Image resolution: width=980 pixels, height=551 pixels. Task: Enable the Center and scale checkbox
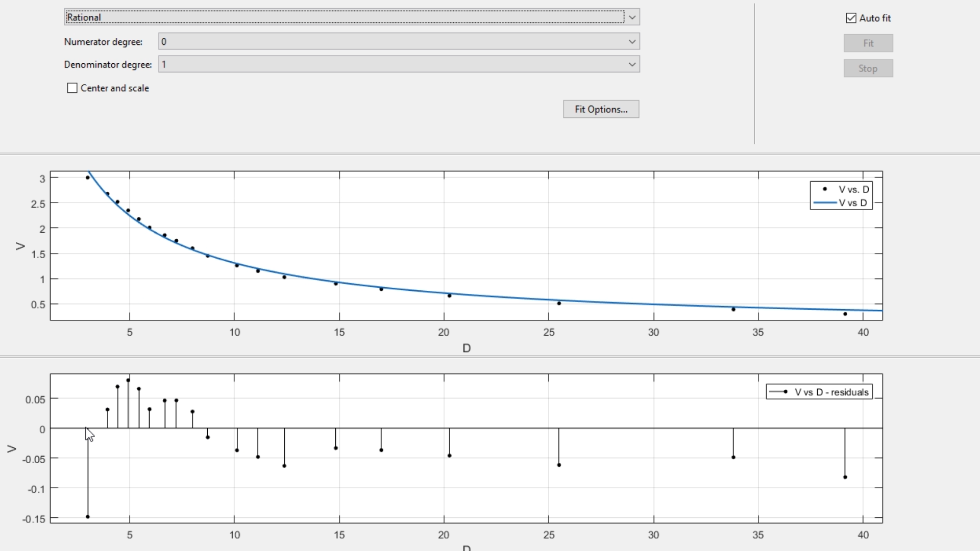(72, 88)
